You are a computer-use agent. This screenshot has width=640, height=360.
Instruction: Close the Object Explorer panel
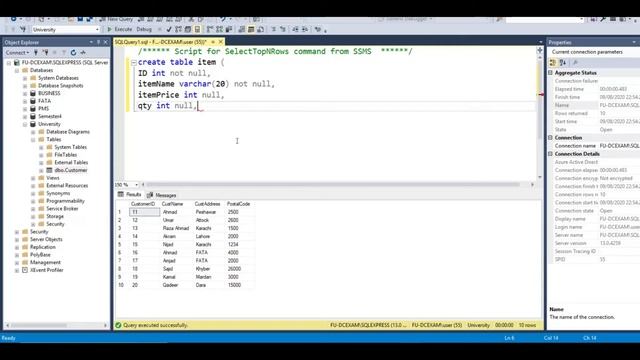[x=106, y=42]
